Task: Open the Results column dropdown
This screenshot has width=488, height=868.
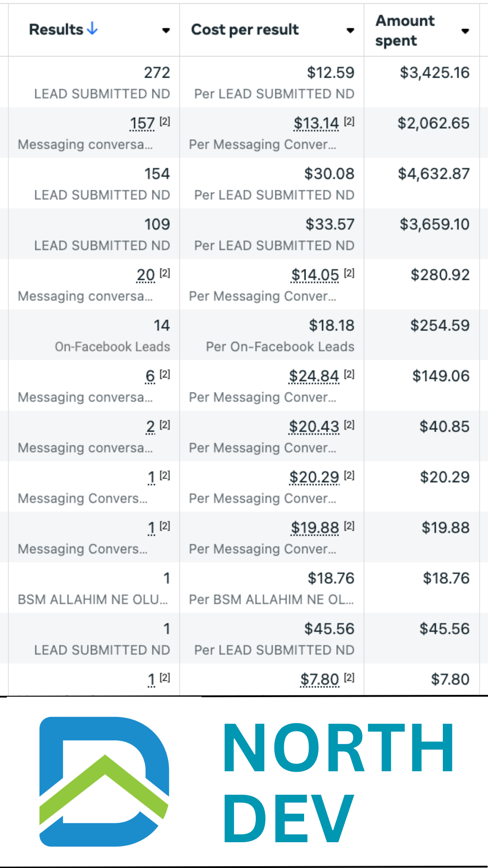Action: pyautogui.click(x=166, y=31)
